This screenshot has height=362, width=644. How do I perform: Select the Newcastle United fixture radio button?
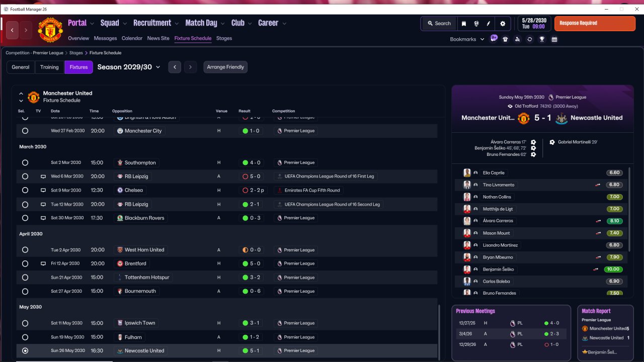[25, 351]
